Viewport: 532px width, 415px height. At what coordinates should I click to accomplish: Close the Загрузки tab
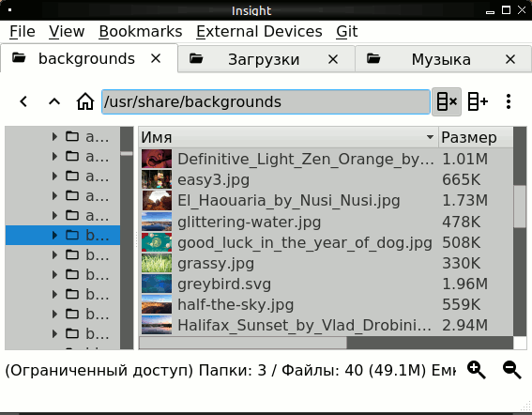[333, 59]
